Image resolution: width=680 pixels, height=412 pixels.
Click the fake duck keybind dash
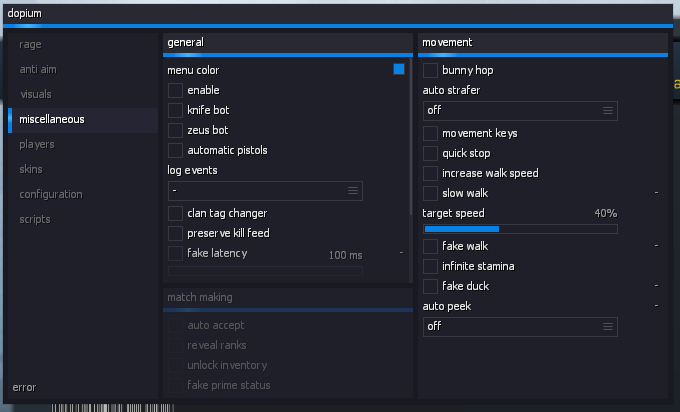[x=657, y=285]
